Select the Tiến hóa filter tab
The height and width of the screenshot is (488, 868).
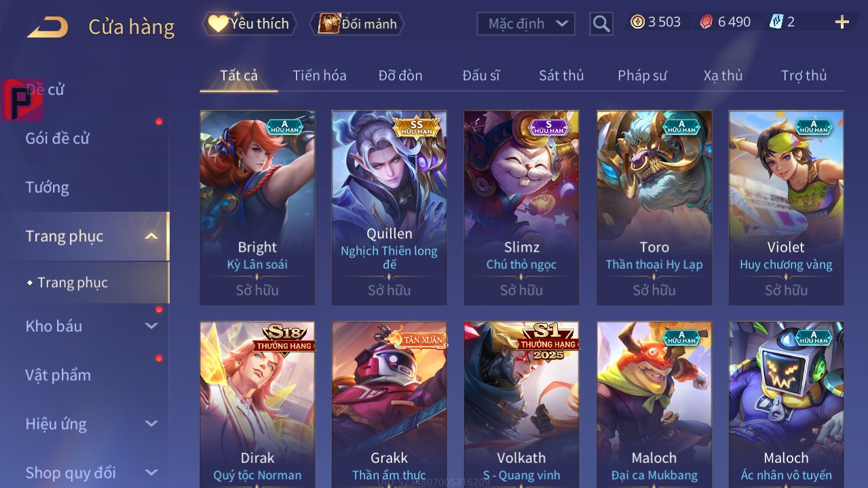[320, 75]
